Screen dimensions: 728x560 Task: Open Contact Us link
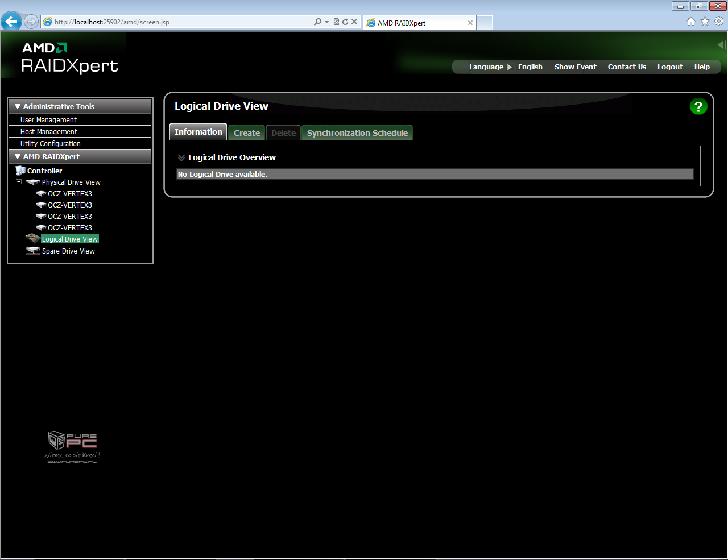click(x=627, y=67)
